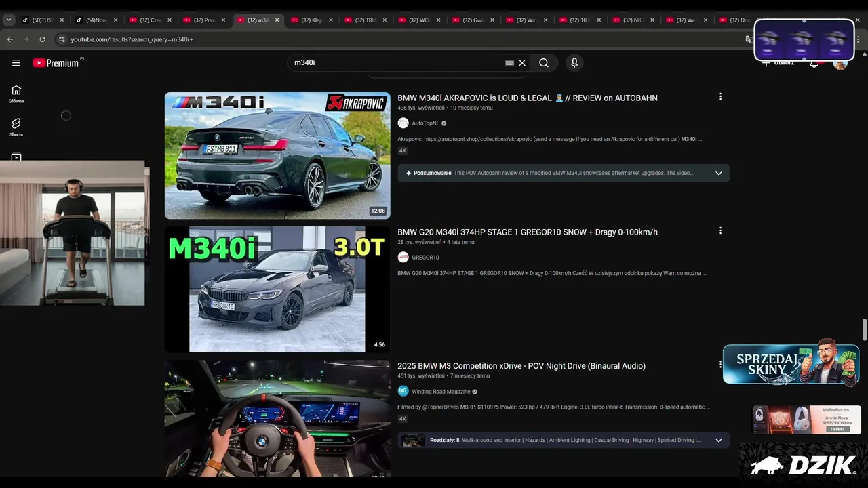868x488 pixels.
Task: Expand the Rozdziały: 8 chapters chevron
Action: point(718,440)
